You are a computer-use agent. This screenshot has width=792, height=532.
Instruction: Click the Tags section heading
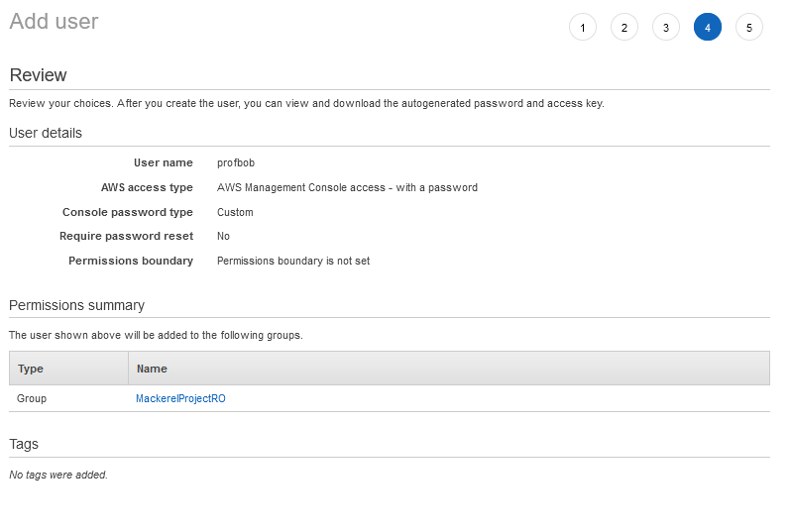point(24,444)
